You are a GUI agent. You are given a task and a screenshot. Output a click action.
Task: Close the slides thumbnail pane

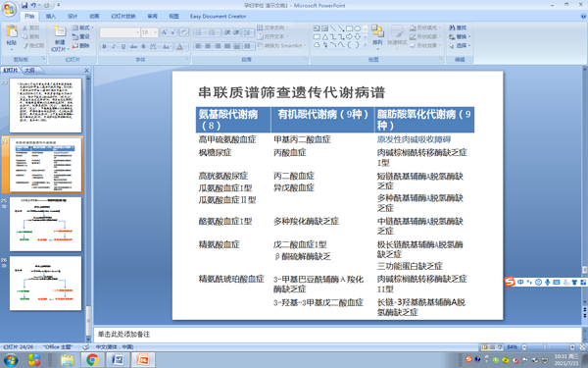[86, 71]
